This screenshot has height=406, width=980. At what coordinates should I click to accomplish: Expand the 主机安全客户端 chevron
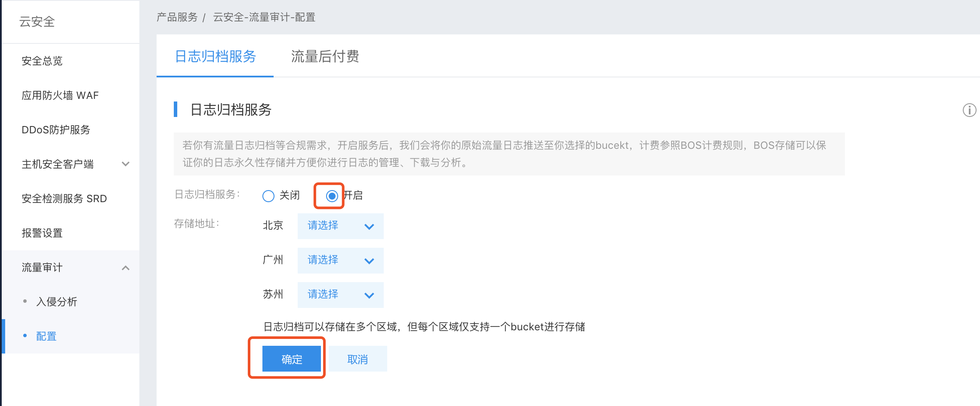coord(126,164)
